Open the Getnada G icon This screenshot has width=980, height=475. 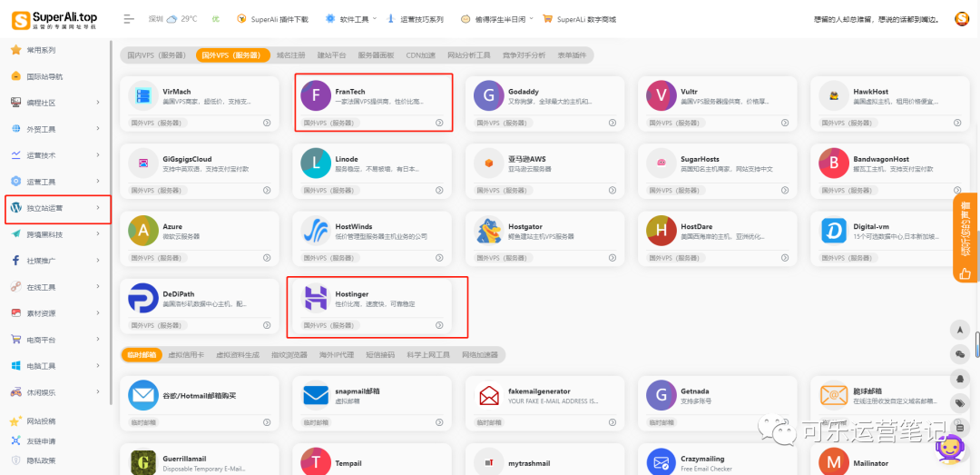[661, 395]
